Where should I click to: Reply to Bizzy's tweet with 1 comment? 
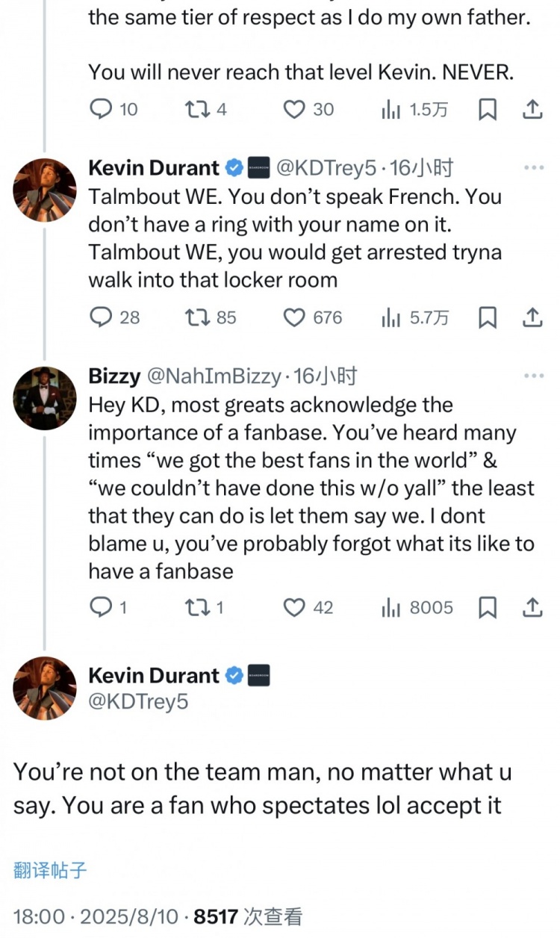101,607
